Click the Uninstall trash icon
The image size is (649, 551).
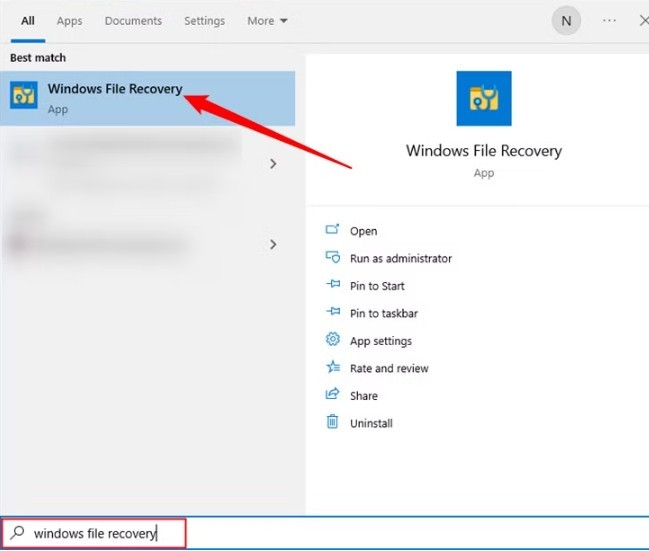click(333, 422)
